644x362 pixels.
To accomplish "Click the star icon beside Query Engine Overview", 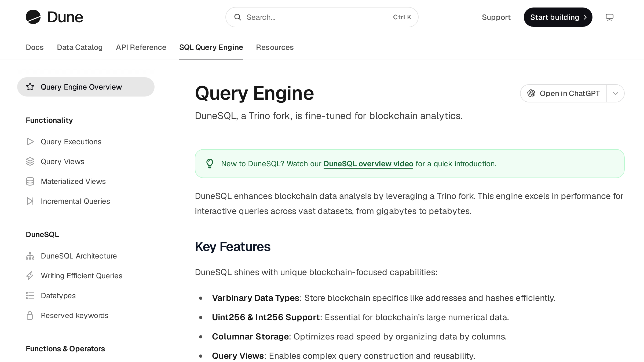I will click(x=30, y=87).
